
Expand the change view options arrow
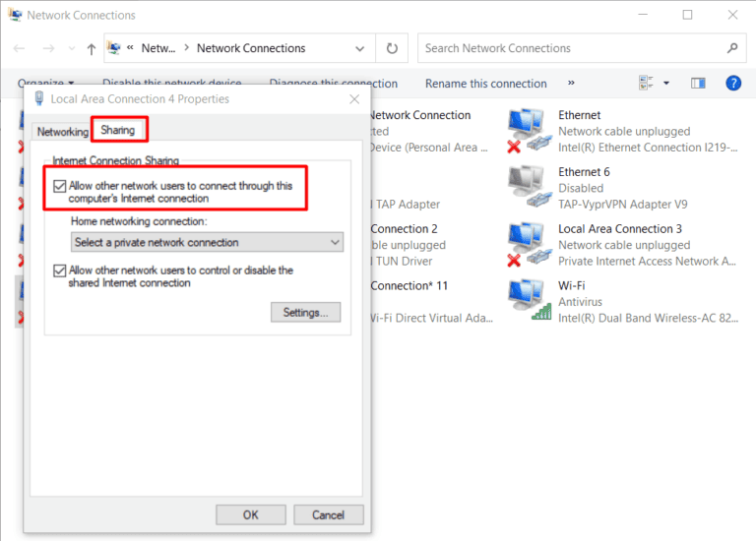[666, 84]
